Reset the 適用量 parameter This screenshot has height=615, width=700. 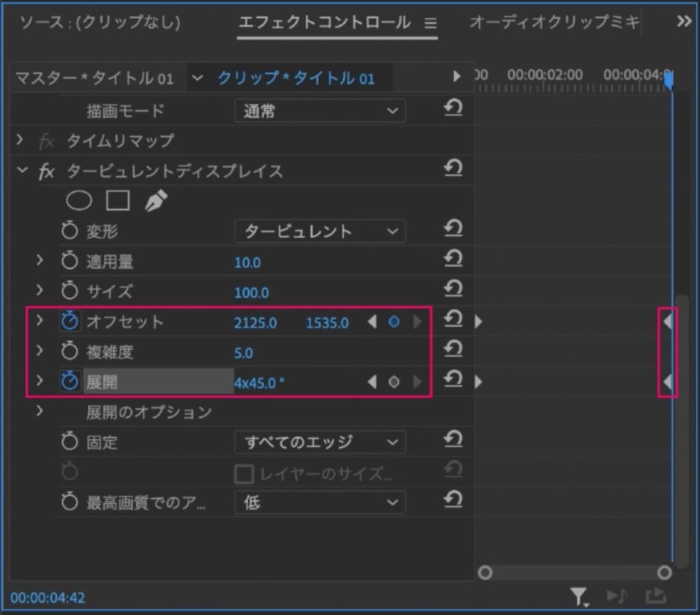(x=453, y=259)
